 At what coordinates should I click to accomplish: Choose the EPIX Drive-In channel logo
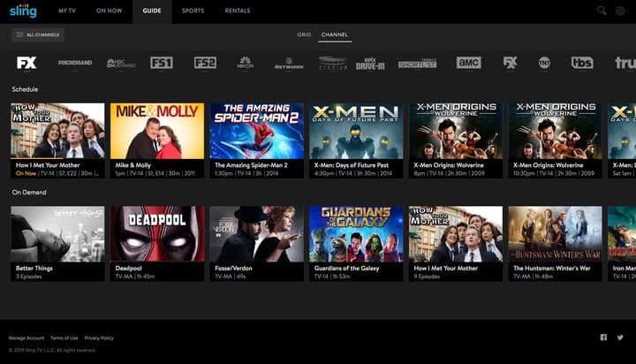(370, 63)
